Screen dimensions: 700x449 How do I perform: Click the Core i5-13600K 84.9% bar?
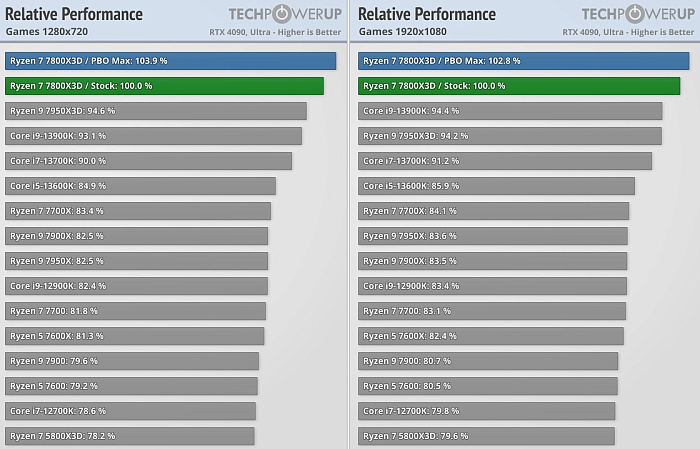140,186
